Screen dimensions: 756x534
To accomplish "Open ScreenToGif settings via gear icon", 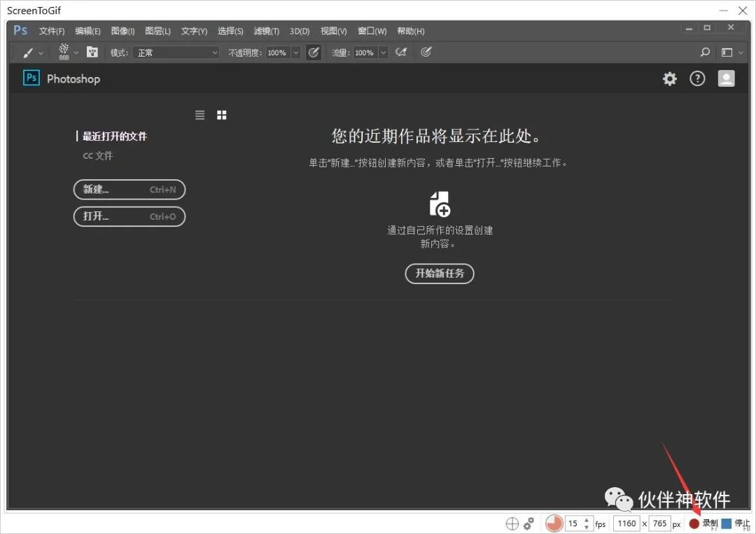I will 528,524.
